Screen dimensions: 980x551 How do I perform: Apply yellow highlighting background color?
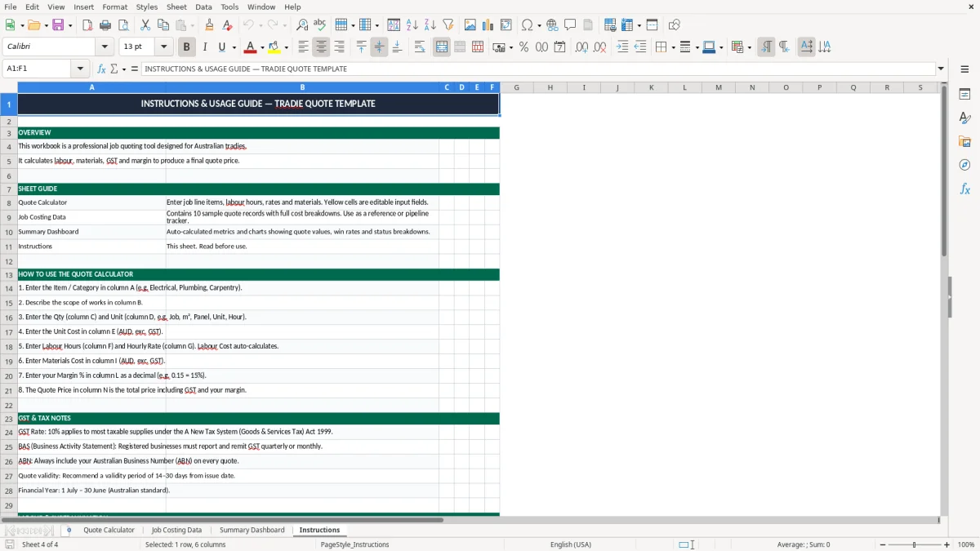(x=274, y=47)
